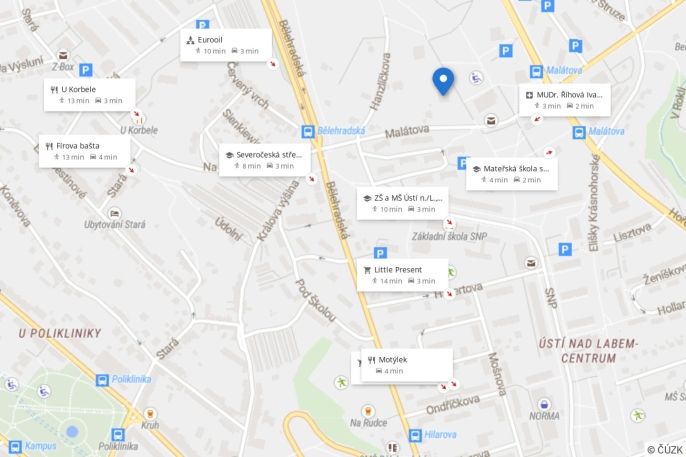
Task: Open the ČÚZK copyright attribution link
Action: pos(665,450)
